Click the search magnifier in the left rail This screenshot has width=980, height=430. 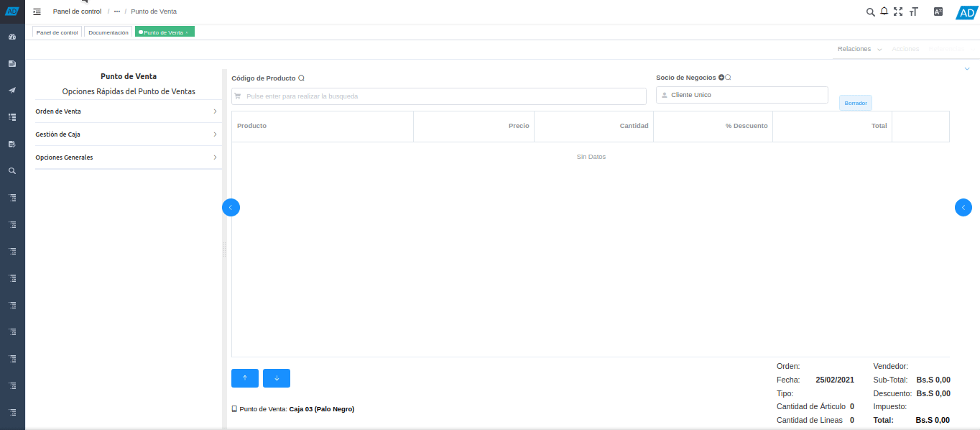11,170
